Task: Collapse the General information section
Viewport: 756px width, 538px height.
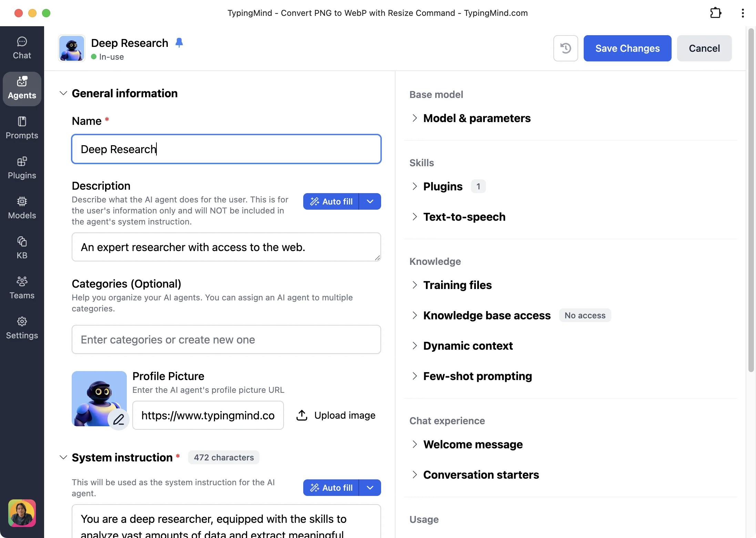Action: (63, 93)
